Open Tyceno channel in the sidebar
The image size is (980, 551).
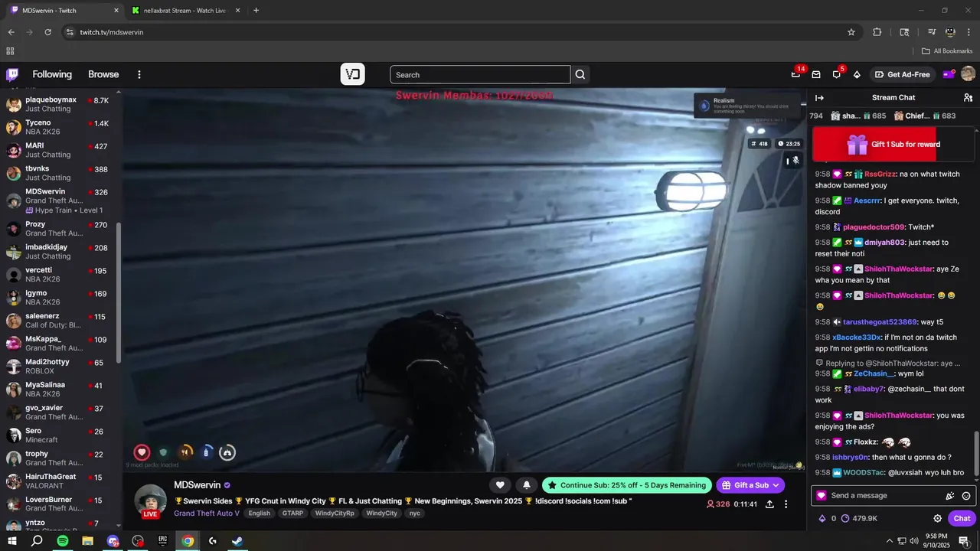(x=60, y=127)
